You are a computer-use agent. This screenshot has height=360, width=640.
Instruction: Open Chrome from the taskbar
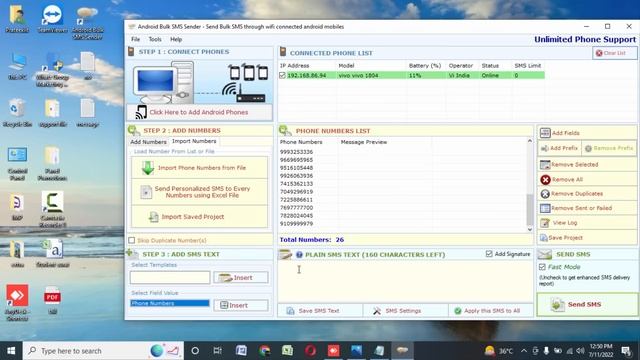point(264,351)
